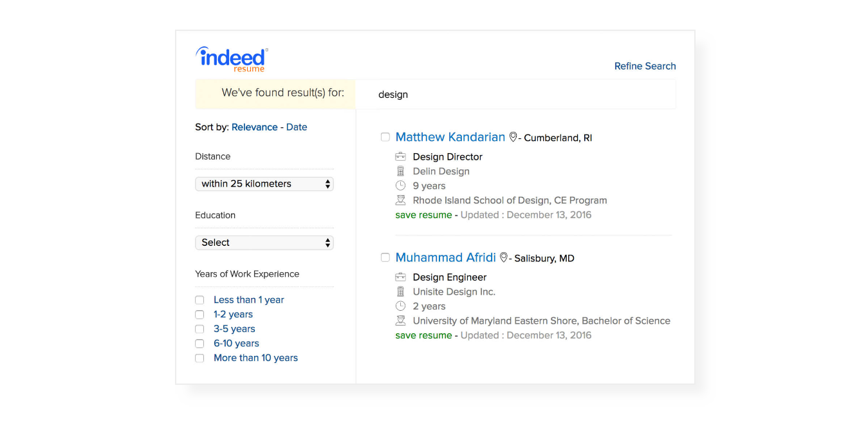Click location pin icon beside Matthew Kandarian
This screenshot has width=868, height=426.
513,137
